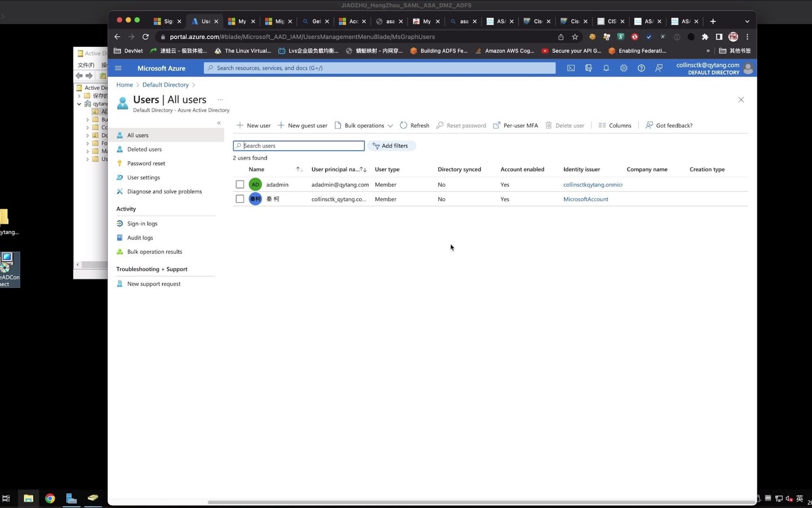Open the side panel icon in Chrome
Viewport: 812px width, 508px height.
tap(719, 37)
